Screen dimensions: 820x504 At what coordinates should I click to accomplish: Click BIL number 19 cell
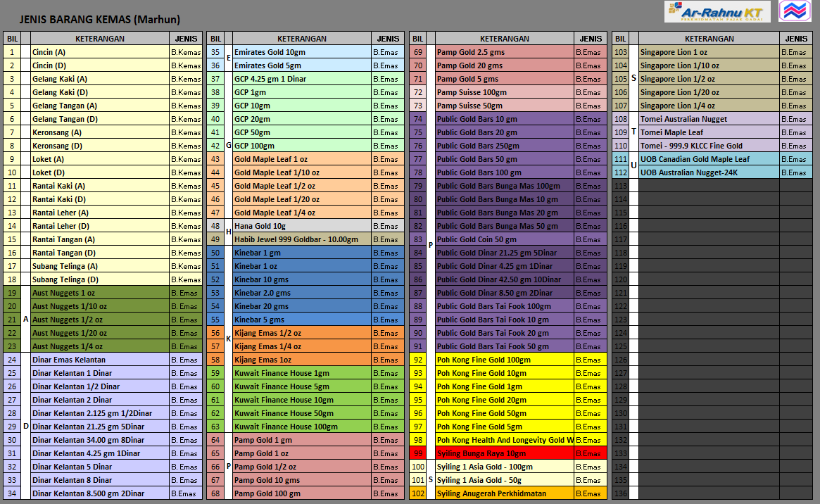pyautogui.click(x=12, y=293)
